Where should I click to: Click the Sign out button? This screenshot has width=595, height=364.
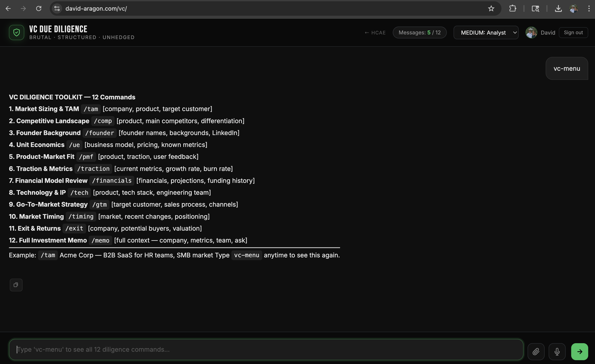click(x=574, y=32)
